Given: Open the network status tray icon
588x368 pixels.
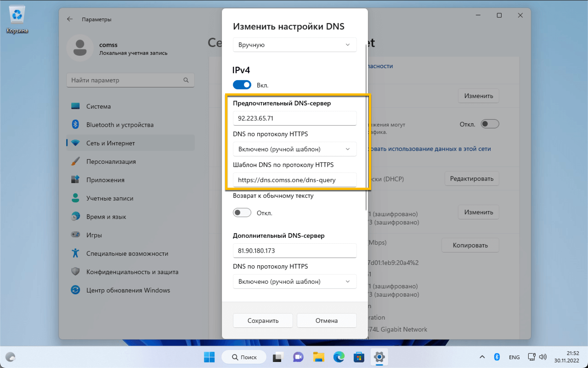Looking at the screenshot, I should (x=531, y=357).
